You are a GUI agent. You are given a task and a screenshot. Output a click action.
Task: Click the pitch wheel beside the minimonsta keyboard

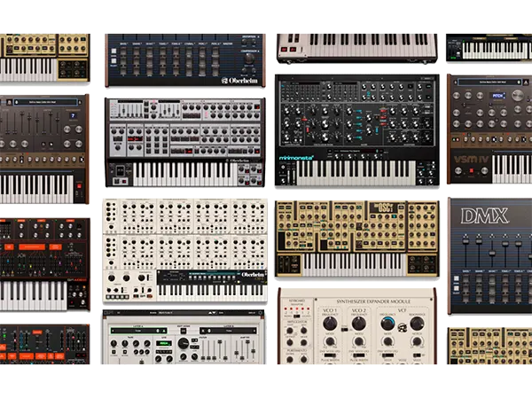click(288, 177)
